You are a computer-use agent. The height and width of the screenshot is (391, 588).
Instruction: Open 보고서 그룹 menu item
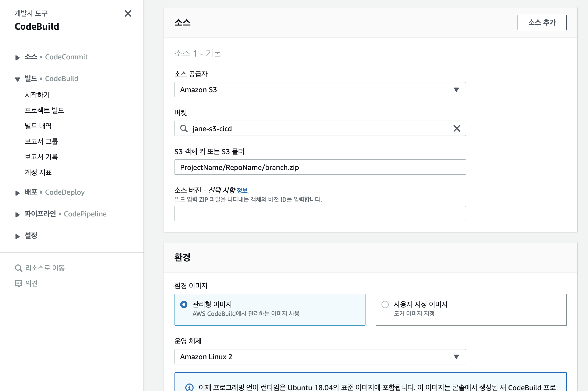(41, 141)
